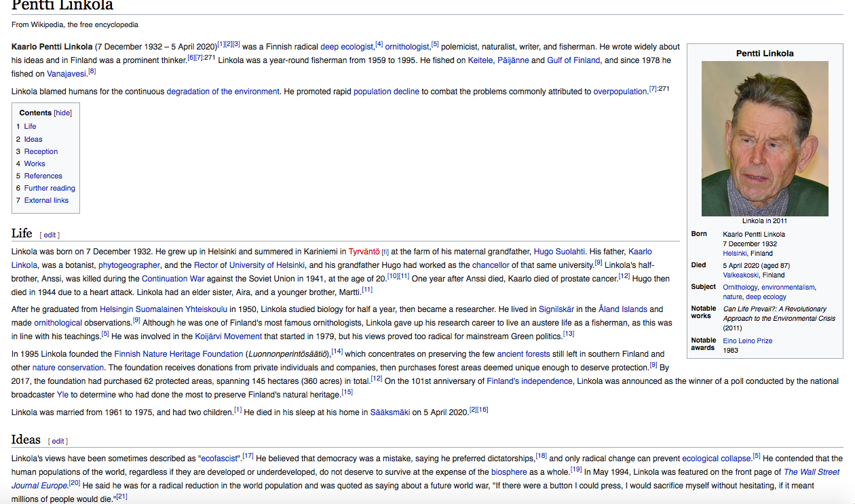855x504 pixels.
Task: Open Eino Leino Prize link
Action: coord(748,341)
